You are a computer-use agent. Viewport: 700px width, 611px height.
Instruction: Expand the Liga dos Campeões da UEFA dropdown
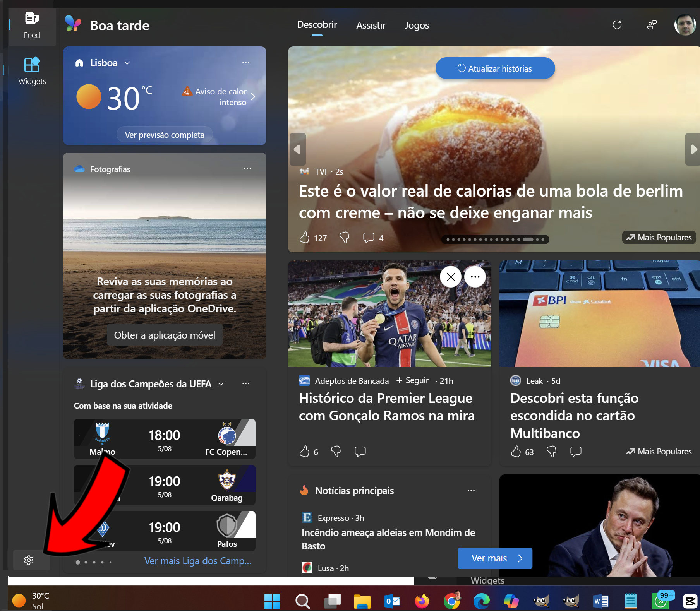[221, 384]
